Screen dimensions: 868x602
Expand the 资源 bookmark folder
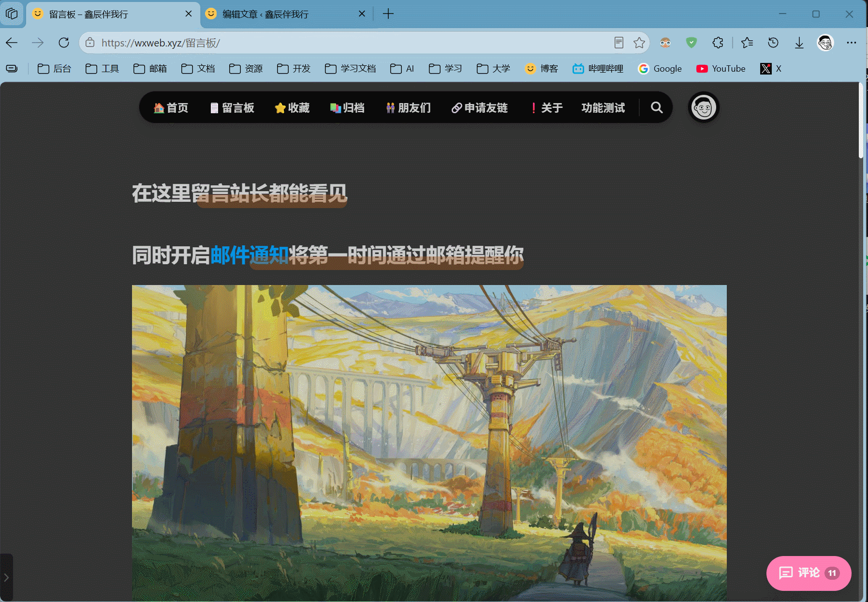(x=246, y=69)
